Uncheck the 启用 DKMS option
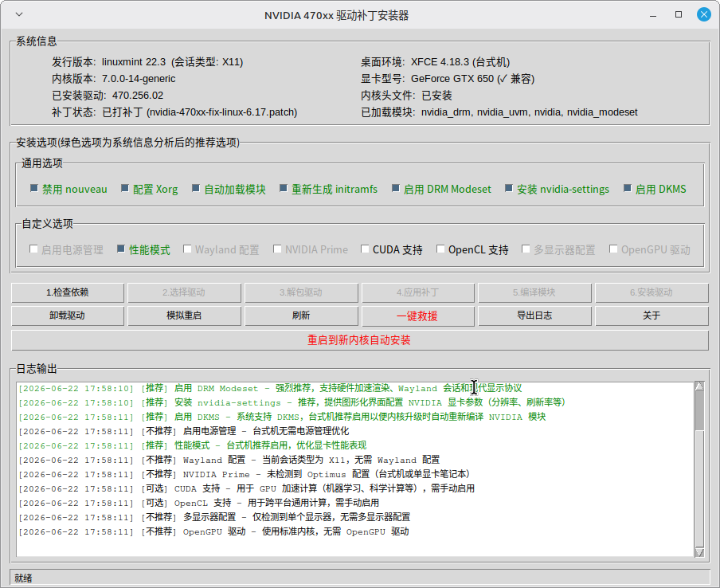The image size is (720, 588). 628,188
